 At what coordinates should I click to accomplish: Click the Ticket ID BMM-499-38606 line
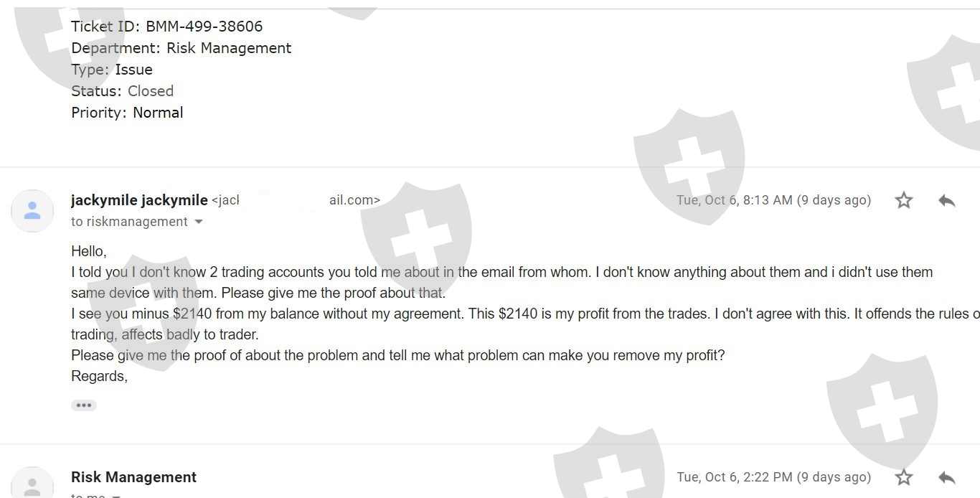pos(166,27)
